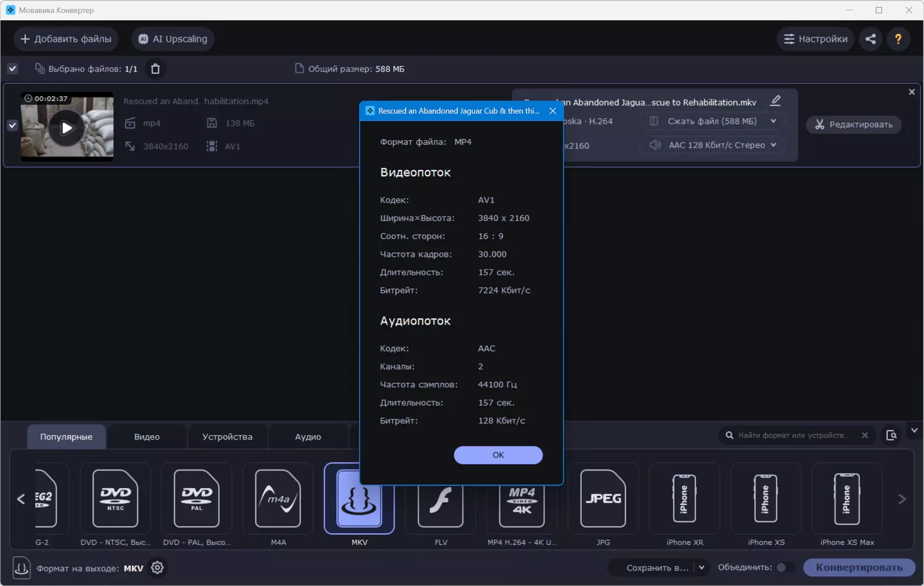Toggle the select-all files checkbox
Image resolution: width=924 pixels, height=586 pixels.
coord(13,69)
